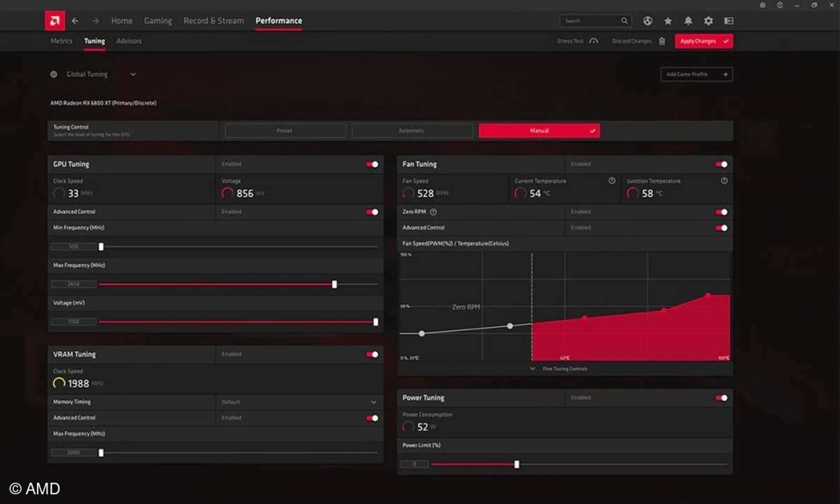Go back with the left arrow
The image size is (840, 504).
[x=75, y=21]
